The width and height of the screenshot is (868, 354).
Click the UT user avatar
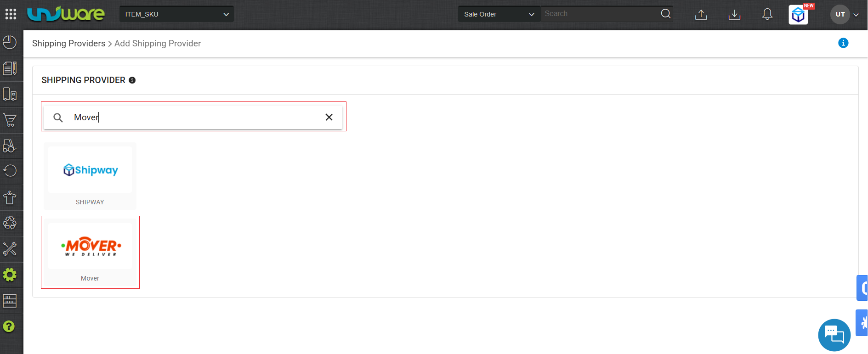coord(840,14)
